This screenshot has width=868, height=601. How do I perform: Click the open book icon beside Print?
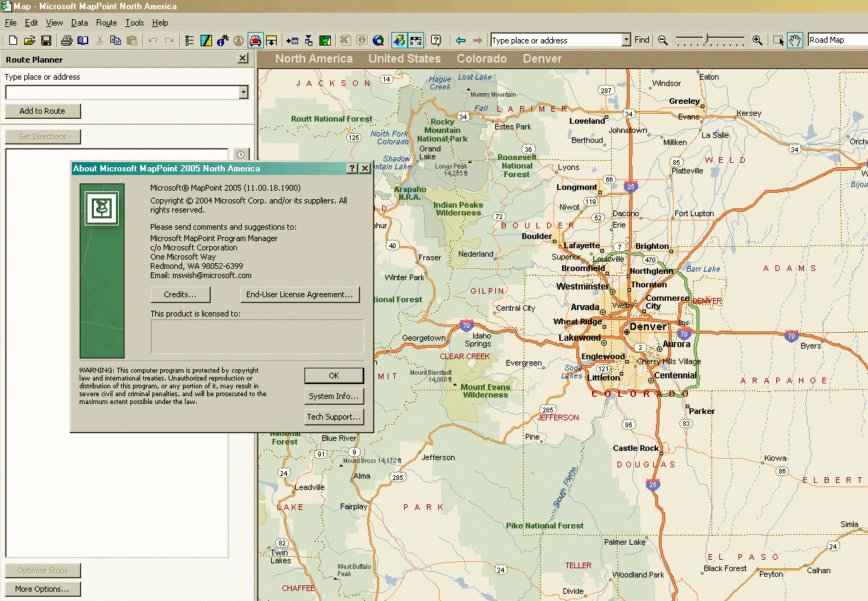[x=83, y=41]
